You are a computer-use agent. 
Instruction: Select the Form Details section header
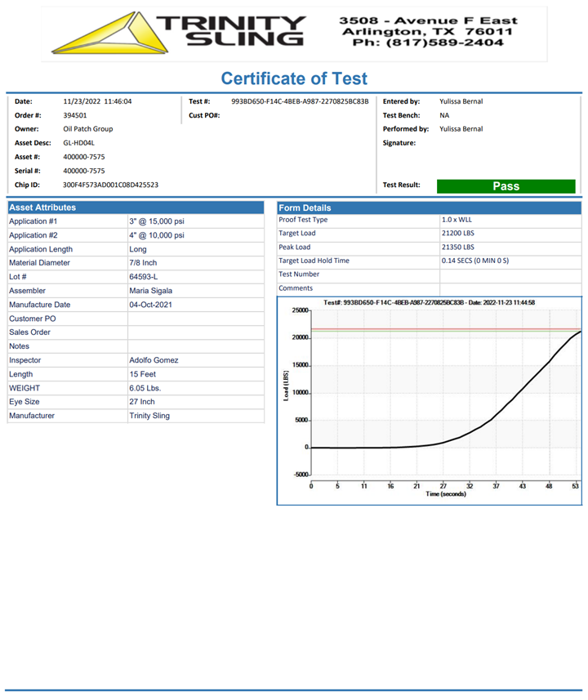tap(305, 207)
